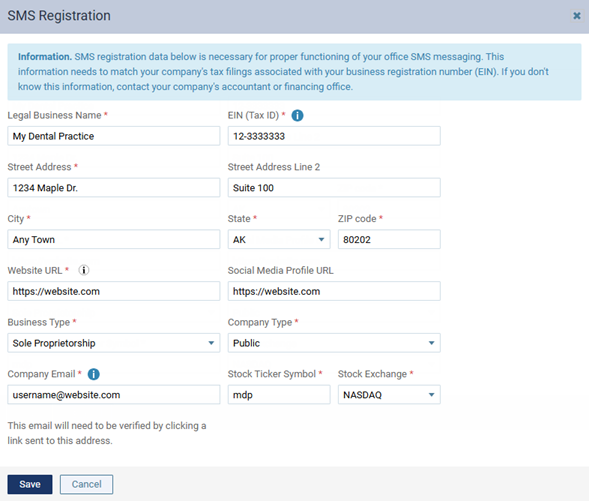Select the Stock Ticker Symbol field
The height and width of the screenshot is (501, 589).
[x=279, y=395]
